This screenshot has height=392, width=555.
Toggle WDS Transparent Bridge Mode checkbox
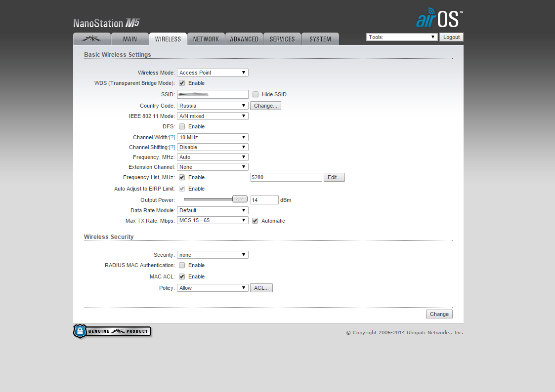pos(182,83)
